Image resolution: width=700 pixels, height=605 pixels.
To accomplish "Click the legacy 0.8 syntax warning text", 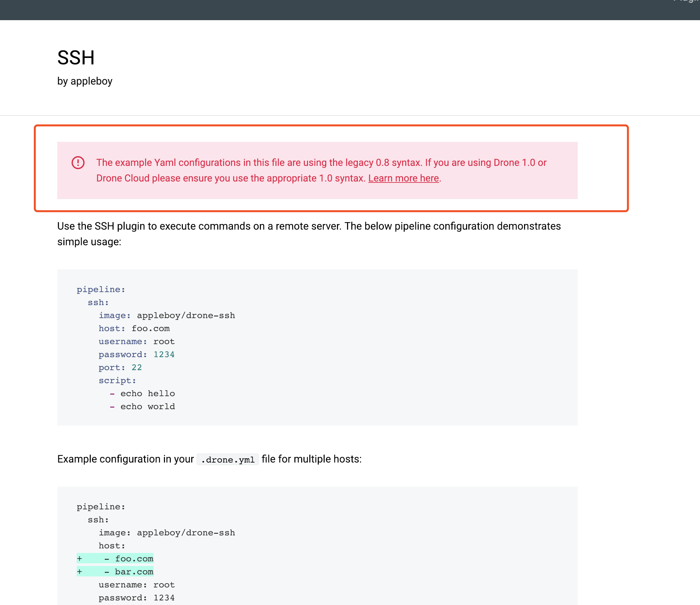I will (x=321, y=163).
